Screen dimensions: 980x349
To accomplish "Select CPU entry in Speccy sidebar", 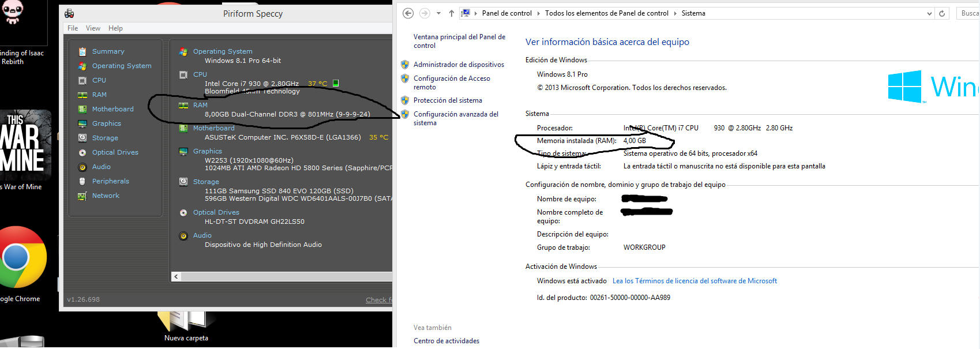I will click(99, 80).
